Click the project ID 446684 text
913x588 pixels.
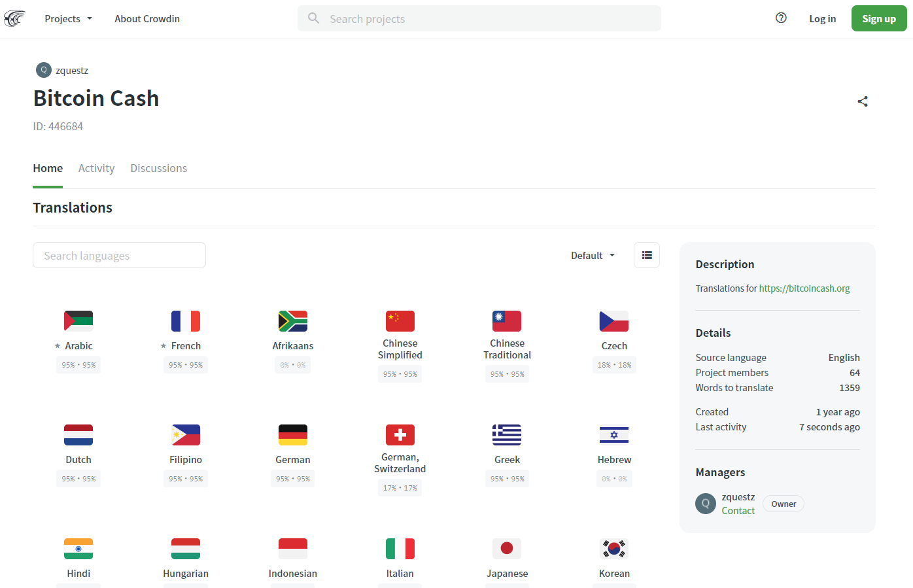(58, 126)
